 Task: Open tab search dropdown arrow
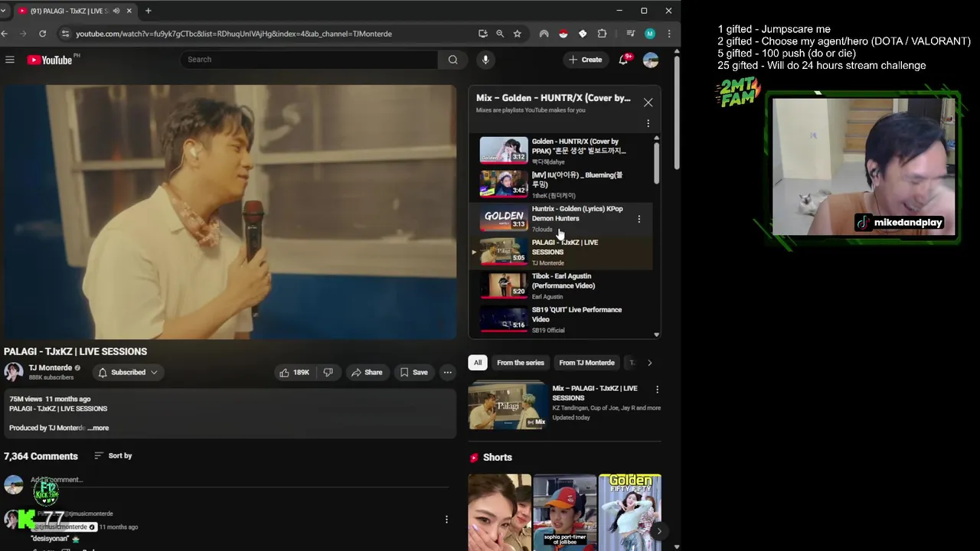pyautogui.click(x=3, y=11)
